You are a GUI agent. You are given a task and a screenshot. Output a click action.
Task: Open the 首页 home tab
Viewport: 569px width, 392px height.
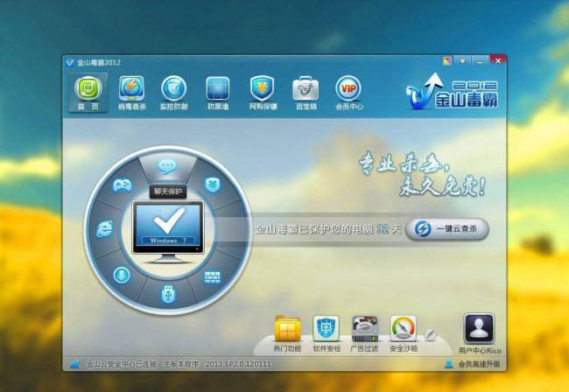pos(88,93)
